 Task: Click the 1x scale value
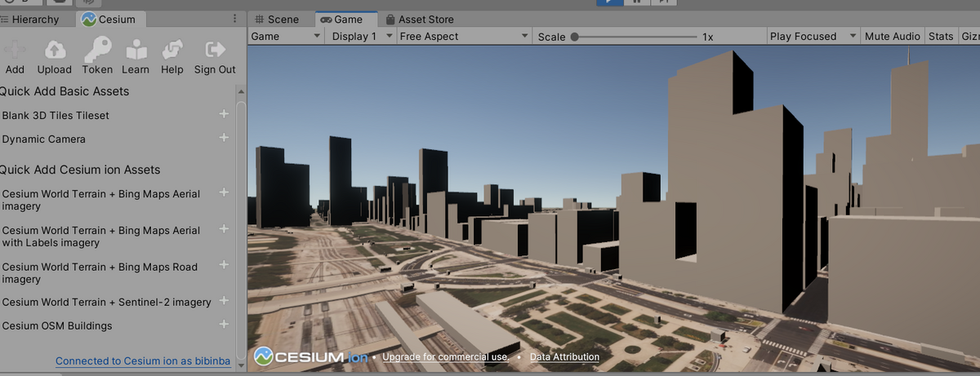point(707,37)
